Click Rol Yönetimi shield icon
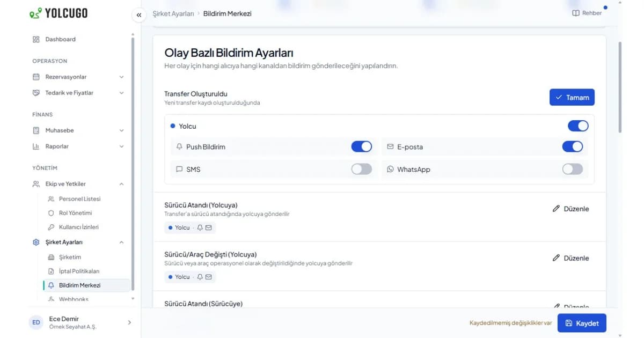Viewport: 644px width, 338px height. (x=52, y=213)
